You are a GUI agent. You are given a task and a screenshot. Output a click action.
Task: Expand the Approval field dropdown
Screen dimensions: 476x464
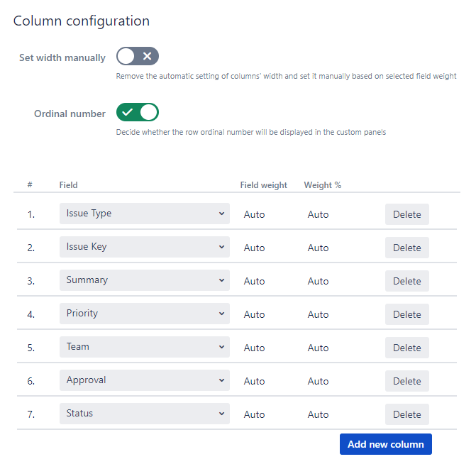coord(144,380)
